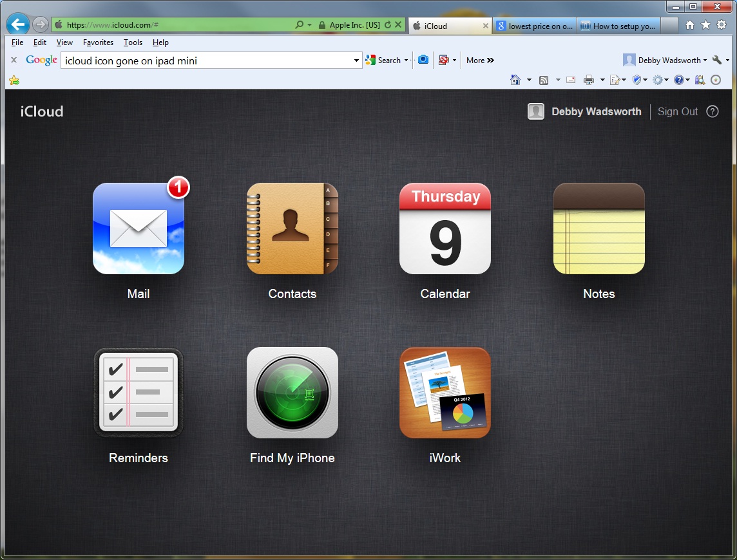Close the iCloud tab
The image size is (737, 560).
(x=486, y=26)
